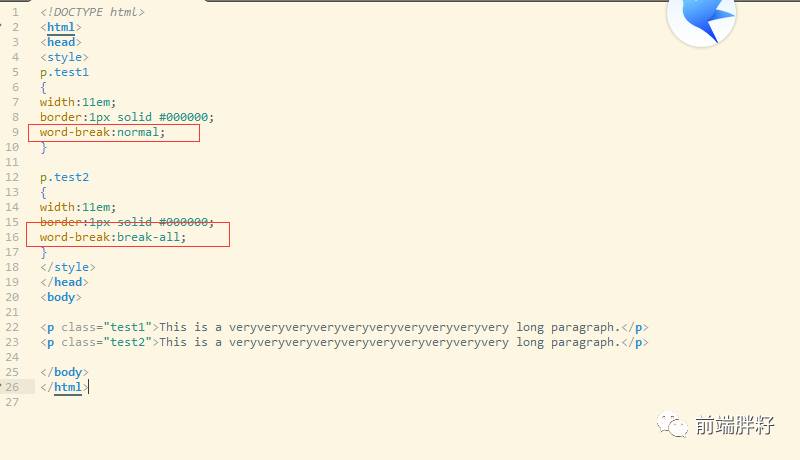Screen dimensions: 800x460
Task: Select the opening "<html>" tag on line 2
Action: pyautogui.click(x=61, y=27)
